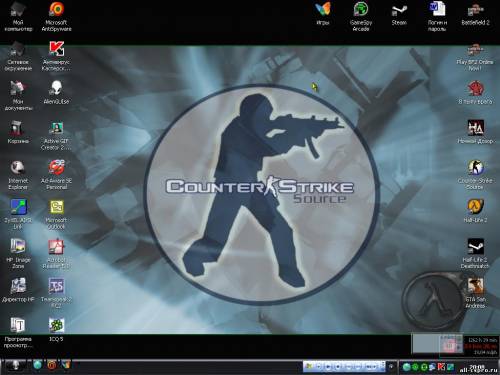Open the ICQ 5 shortcut
The width and height of the screenshot is (500, 375).
[x=56, y=330]
